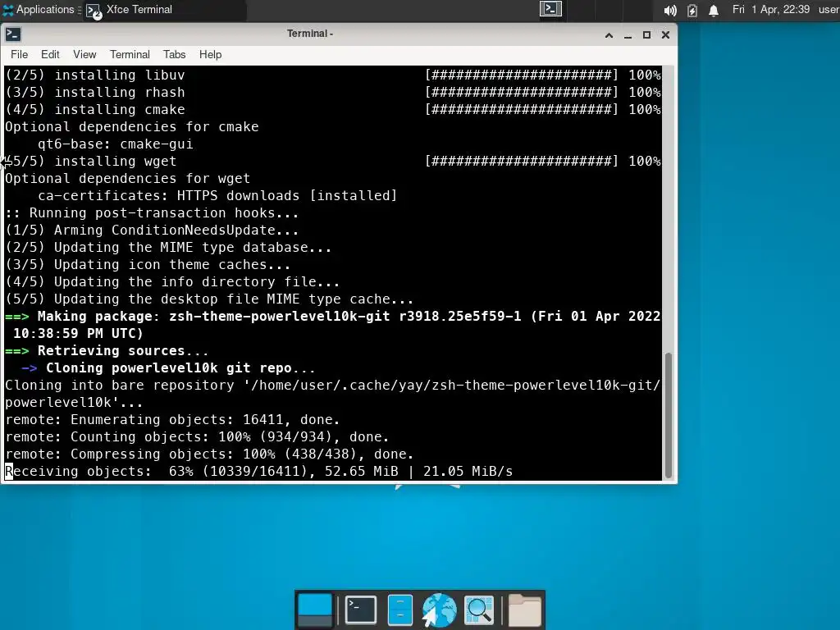Minimize the Terminal window
840x630 pixels.
click(x=628, y=35)
